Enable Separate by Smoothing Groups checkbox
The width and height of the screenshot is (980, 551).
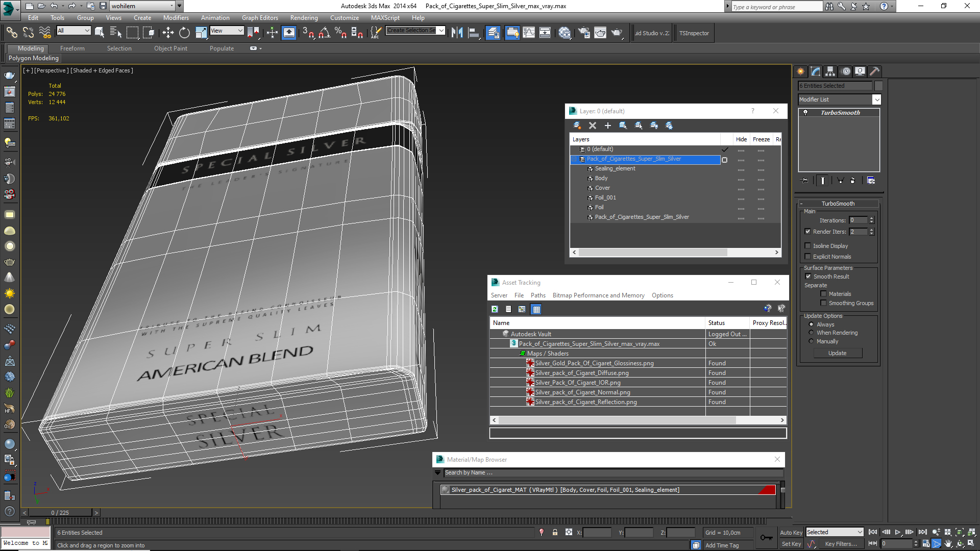pyautogui.click(x=823, y=303)
